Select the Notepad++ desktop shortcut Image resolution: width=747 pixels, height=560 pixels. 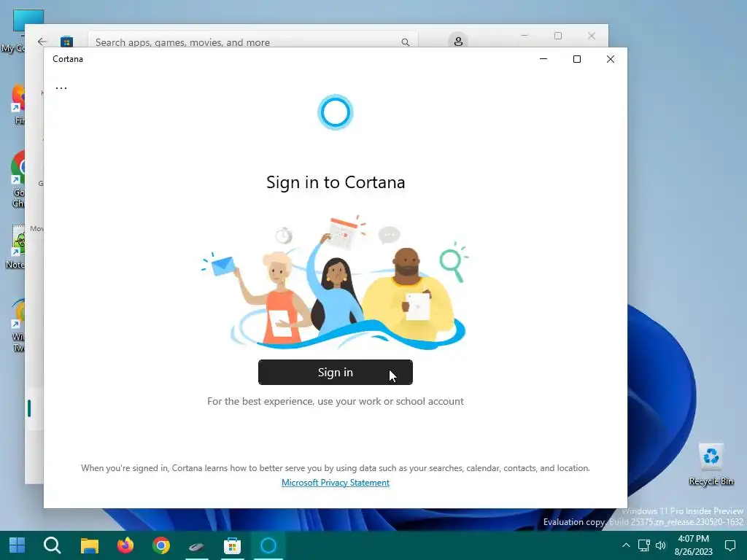click(16, 246)
